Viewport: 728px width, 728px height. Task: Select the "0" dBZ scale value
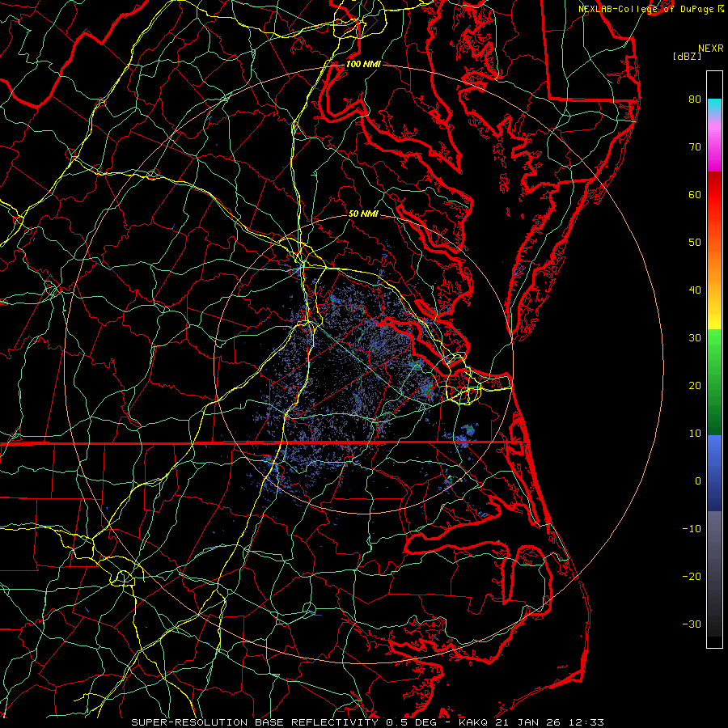pos(698,481)
